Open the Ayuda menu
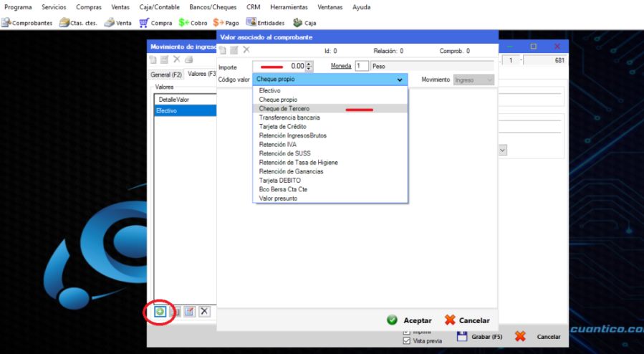Screen dimensions: 644x354 pos(362,7)
